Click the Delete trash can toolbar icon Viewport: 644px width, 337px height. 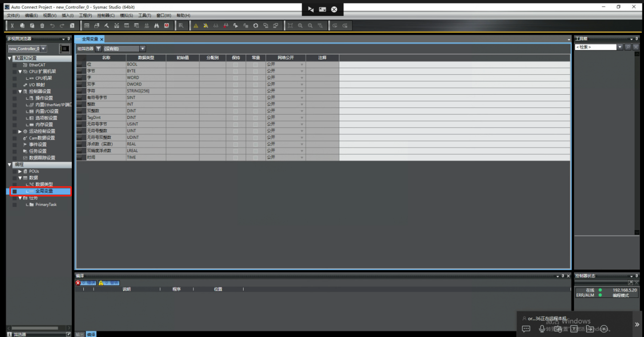[x=42, y=26]
